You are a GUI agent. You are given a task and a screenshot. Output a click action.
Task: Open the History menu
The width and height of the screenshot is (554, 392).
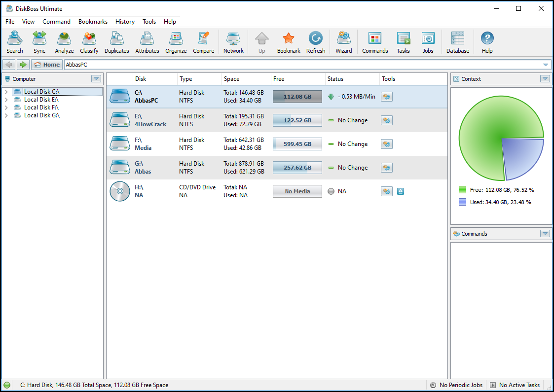[125, 22]
